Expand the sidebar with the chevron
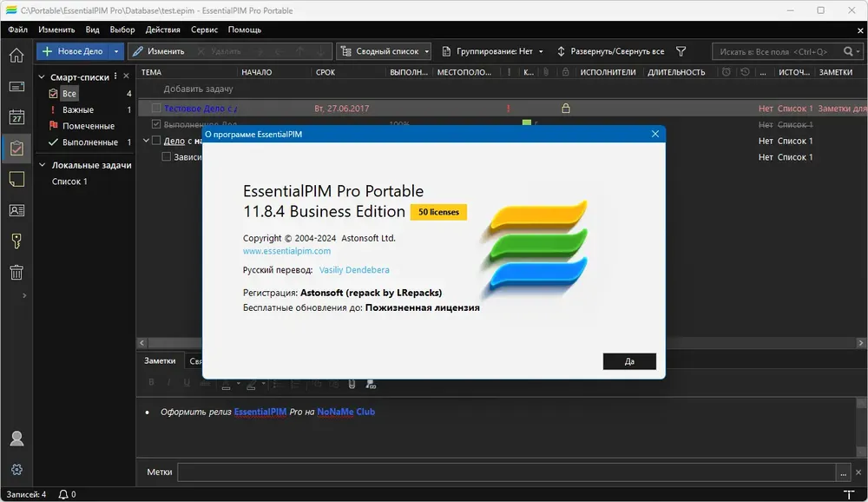 24,296
